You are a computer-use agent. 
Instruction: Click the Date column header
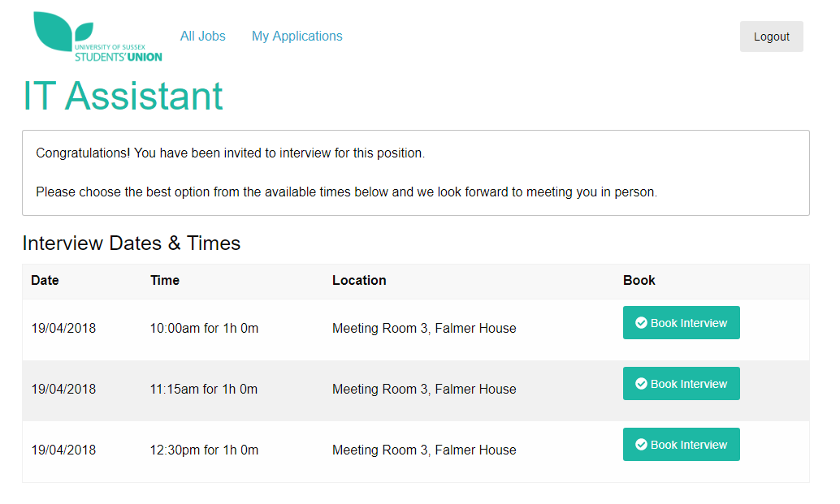45,280
